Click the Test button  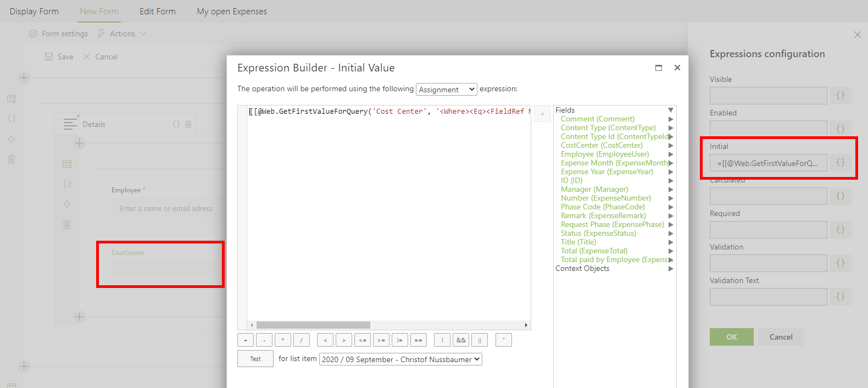click(255, 359)
